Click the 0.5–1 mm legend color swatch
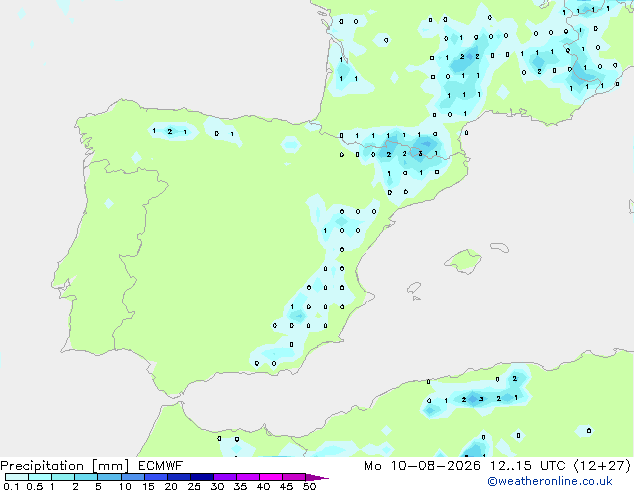The height and width of the screenshot is (490, 634). [x=40, y=477]
